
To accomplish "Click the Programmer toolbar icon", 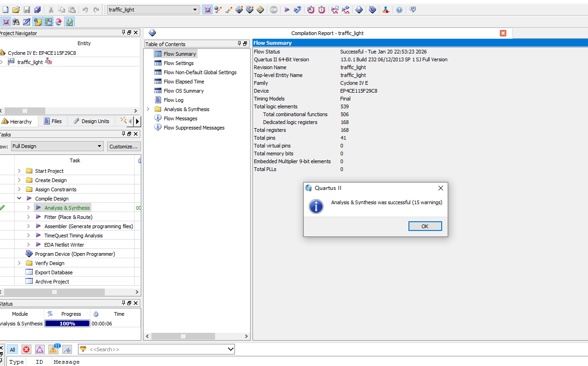I will click(372, 10).
